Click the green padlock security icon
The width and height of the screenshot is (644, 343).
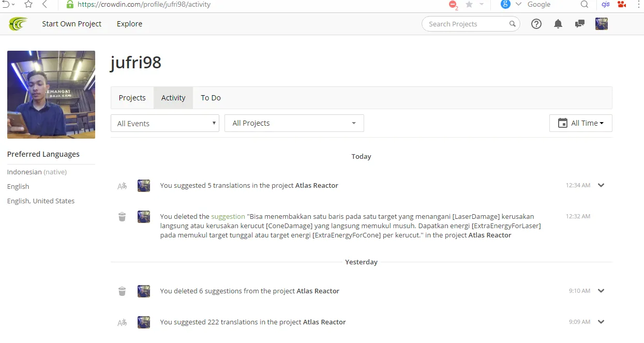point(70,4)
